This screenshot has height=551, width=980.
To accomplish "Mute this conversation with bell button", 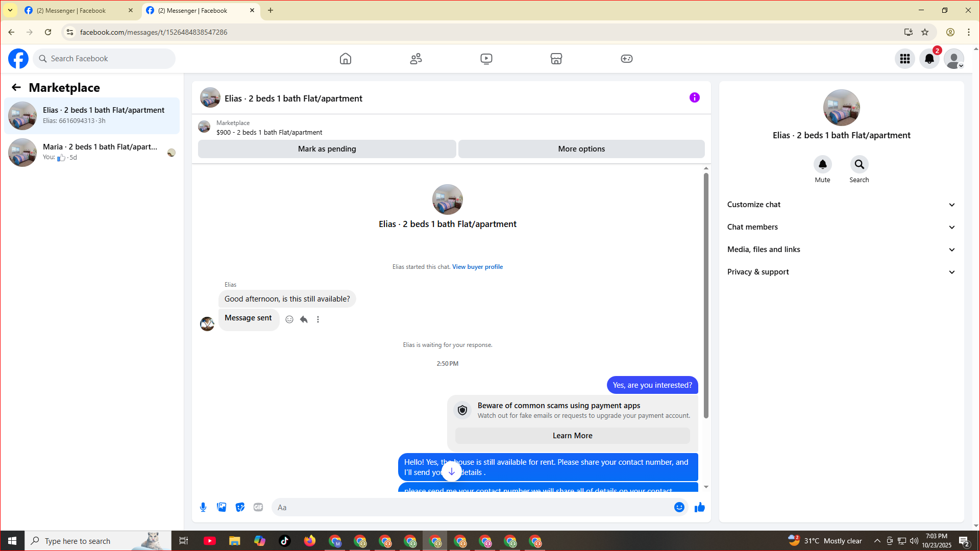I will tap(822, 164).
